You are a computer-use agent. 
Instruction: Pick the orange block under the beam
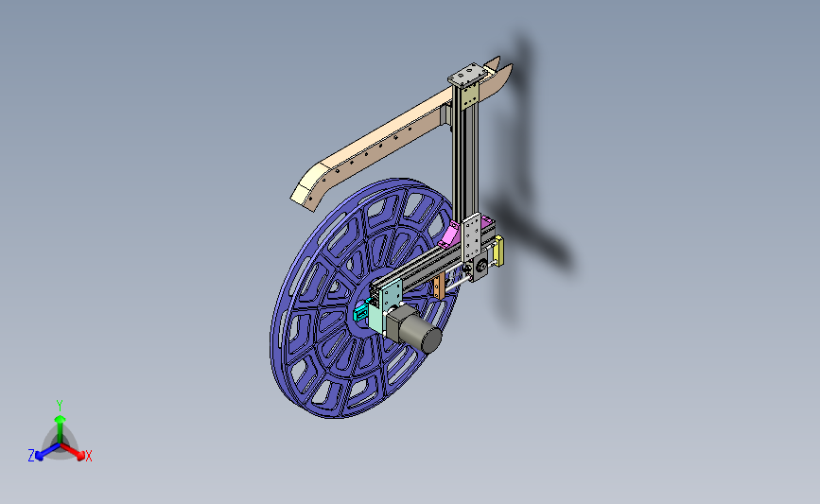pyautogui.click(x=439, y=286)
